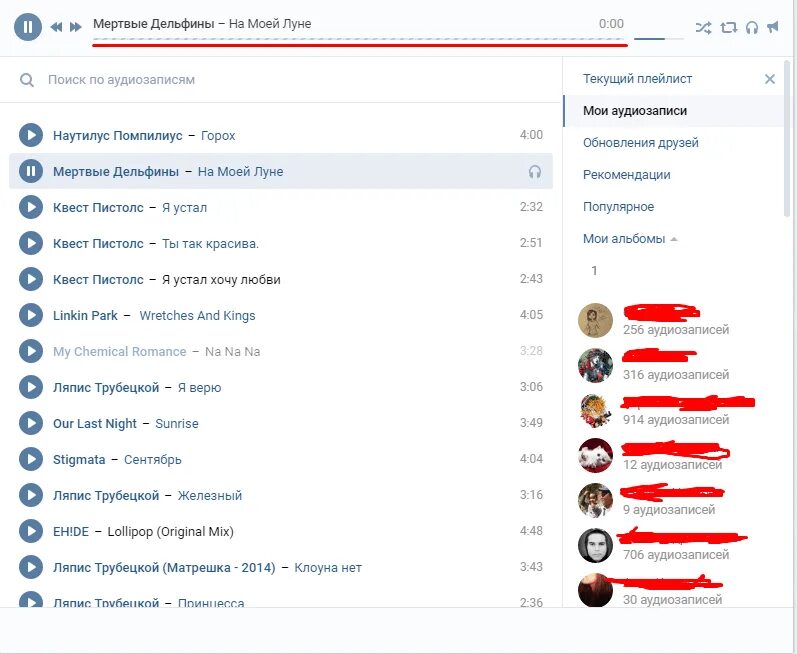Open album named 1
Screen dimensions: 797x654
coord(594,270)
